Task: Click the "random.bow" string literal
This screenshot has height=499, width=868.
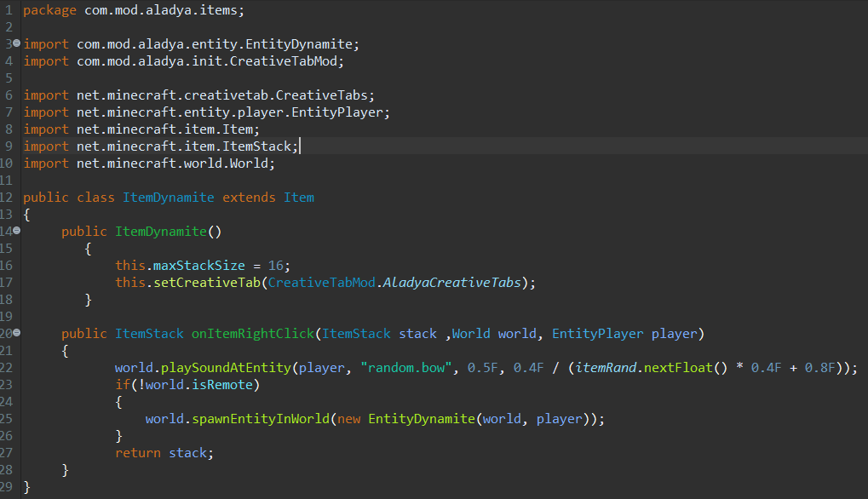Action: click(410, 368)
